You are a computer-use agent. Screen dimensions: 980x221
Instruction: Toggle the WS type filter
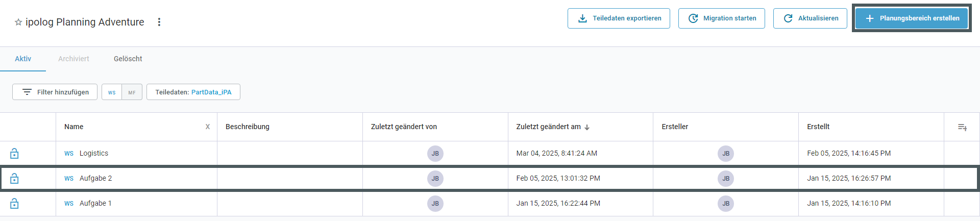pyautogui.click(x=112, y=92)
